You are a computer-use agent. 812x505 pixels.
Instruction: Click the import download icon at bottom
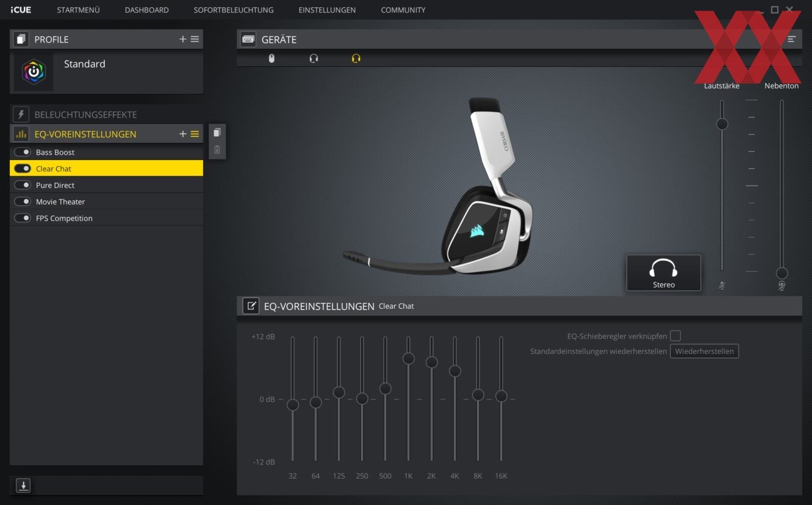pyautogui.click(x=23, y=485)
